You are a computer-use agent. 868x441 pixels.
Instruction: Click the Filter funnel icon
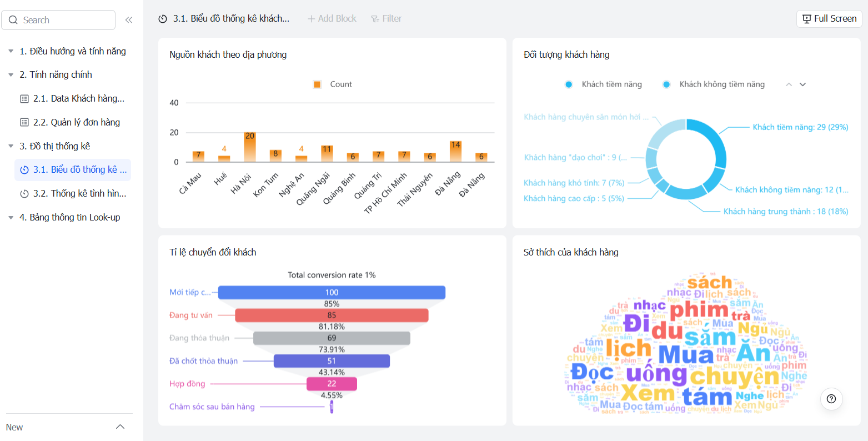[375, 19]
